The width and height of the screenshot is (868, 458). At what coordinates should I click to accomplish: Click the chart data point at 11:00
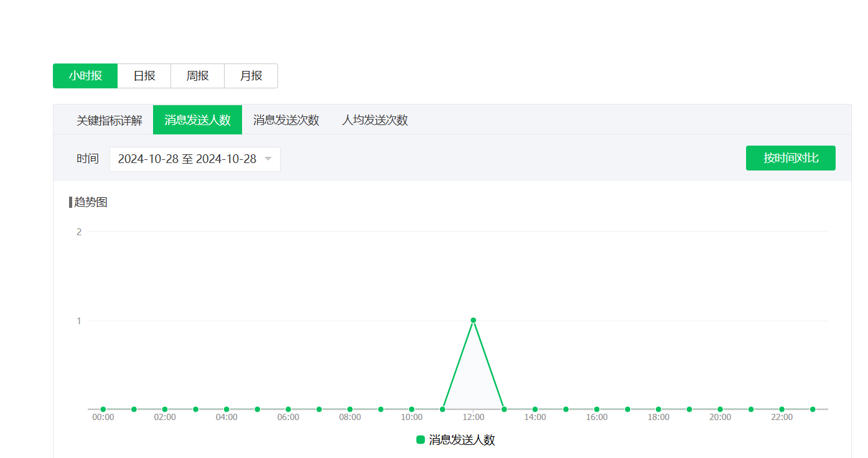pos(442,409)
